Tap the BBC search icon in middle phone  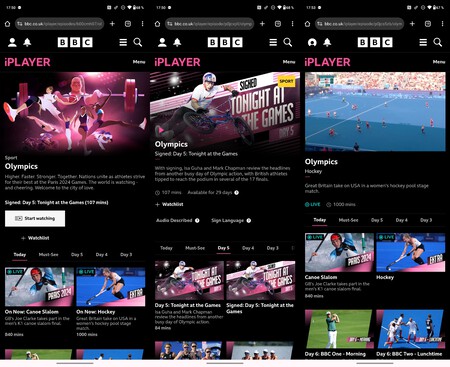pos(288,42)
